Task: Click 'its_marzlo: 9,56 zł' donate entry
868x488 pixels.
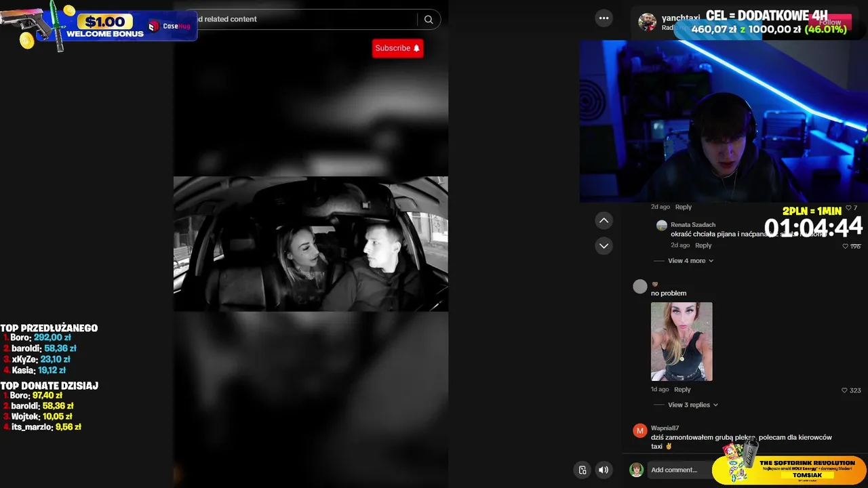Action: coord(42,428)
